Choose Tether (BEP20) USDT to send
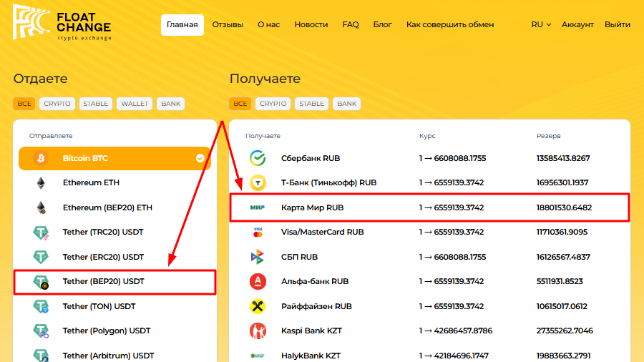This screenshot has width=644, height=362. click(x=114, y=282)
